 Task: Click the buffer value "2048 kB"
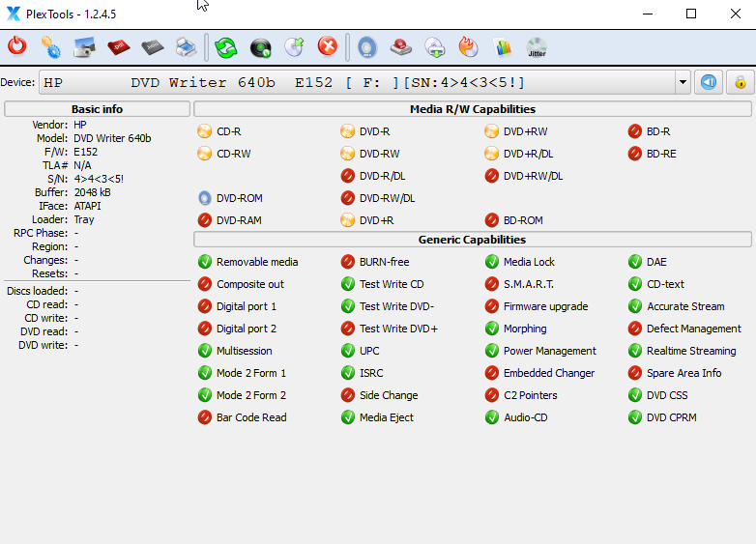(x=92, y=192)
